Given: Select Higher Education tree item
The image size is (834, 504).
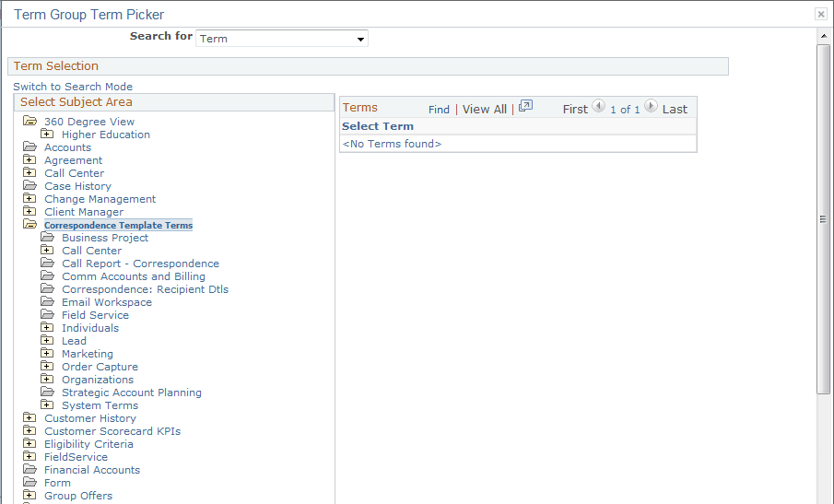Looking at the screenshot, I should point(106,135).
